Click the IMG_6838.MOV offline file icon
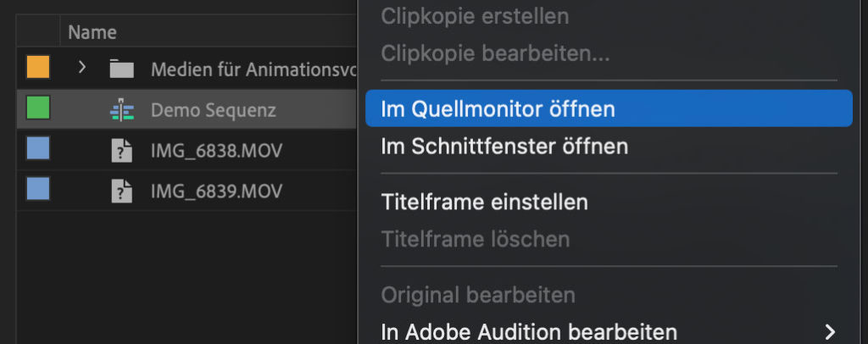Viewport: 868px width, 344px height. pos(122,151)
